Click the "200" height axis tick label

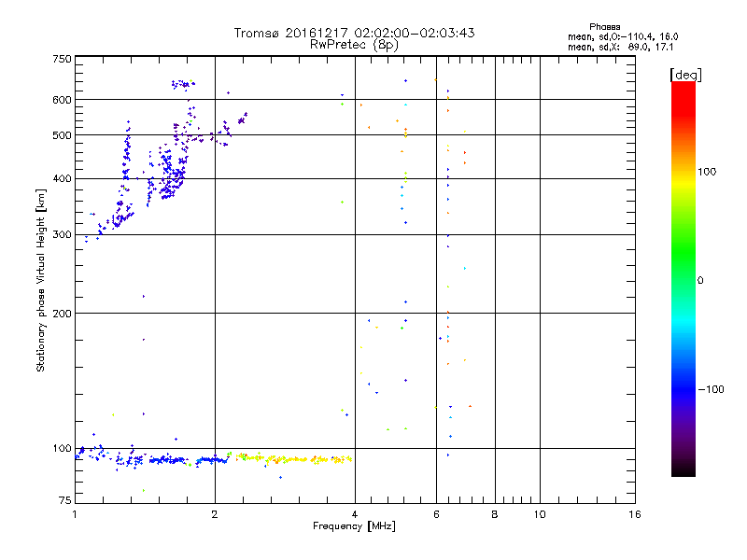62,314
